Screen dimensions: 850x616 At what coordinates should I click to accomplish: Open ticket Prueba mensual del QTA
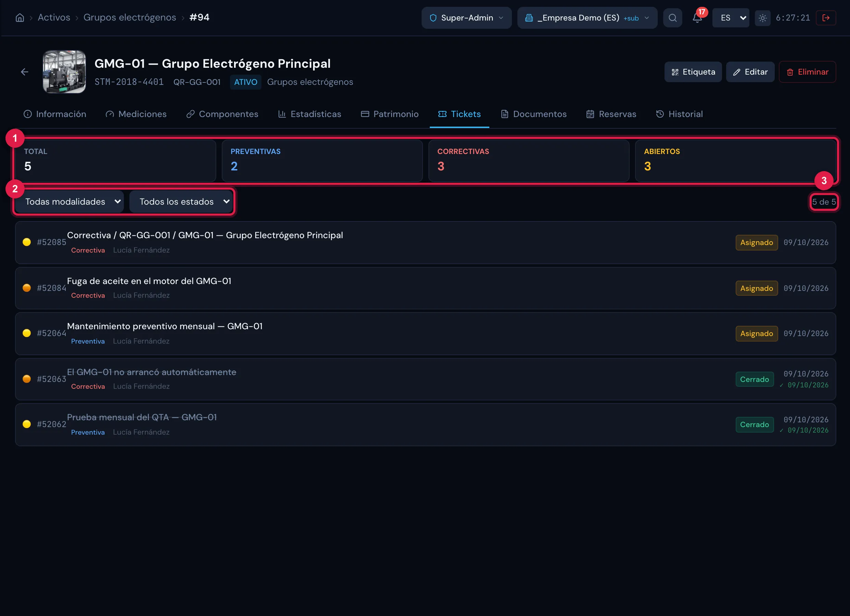[425, 425]
